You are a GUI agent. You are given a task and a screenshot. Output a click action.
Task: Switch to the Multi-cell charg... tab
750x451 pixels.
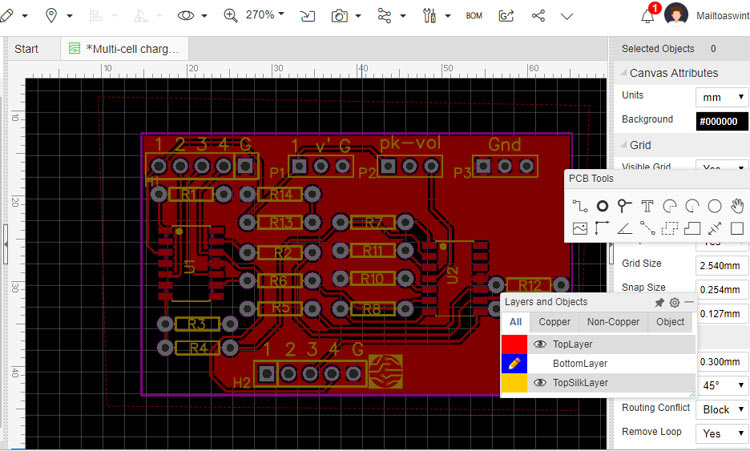[x=124, y=49]
